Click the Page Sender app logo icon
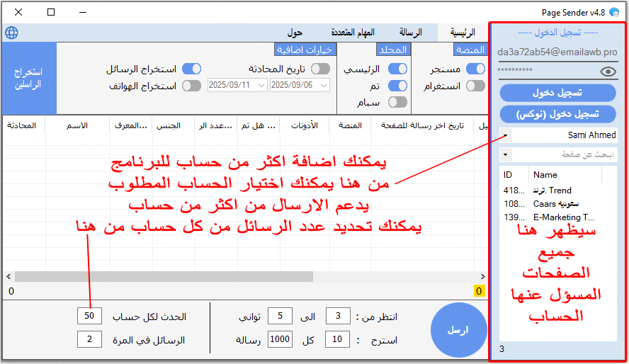The image size is (629, 364). click(x=614, y=13)
